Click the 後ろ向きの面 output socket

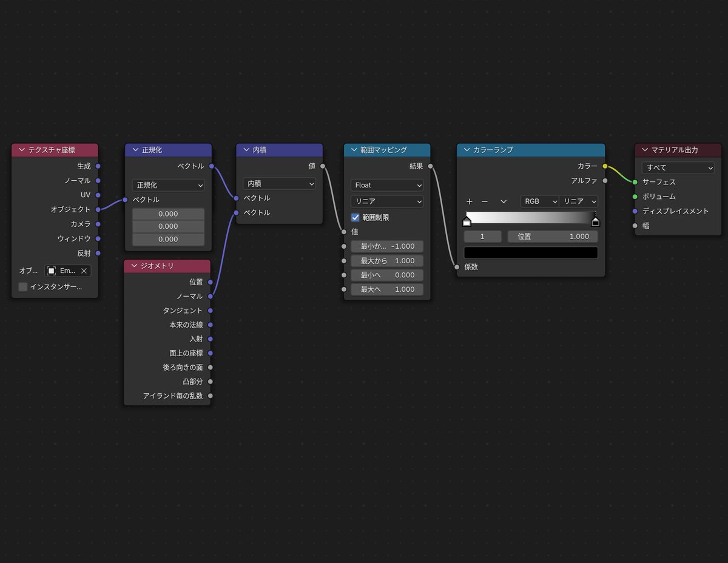[211, 367]
